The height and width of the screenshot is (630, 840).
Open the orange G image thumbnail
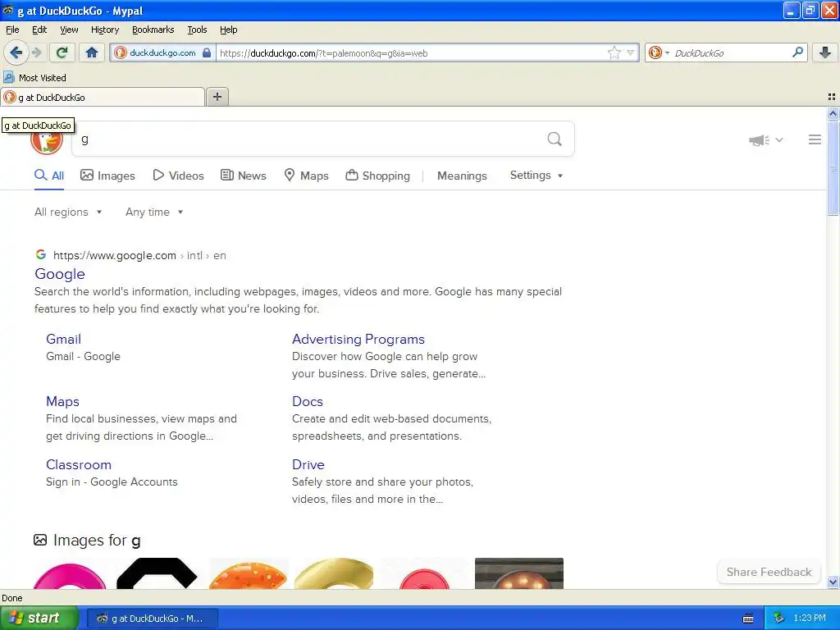pyautogui.click(x=249, y=573)
